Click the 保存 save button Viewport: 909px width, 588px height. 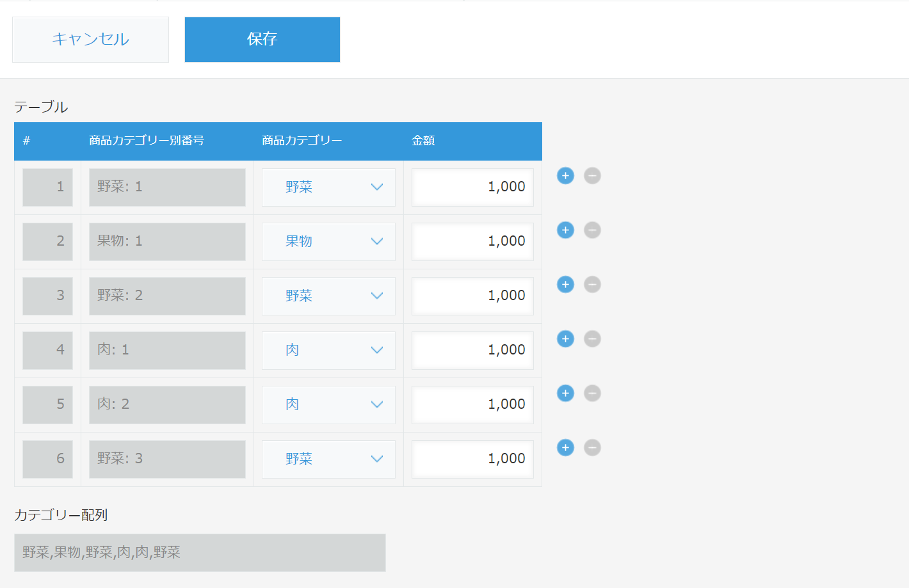(262, 40)
